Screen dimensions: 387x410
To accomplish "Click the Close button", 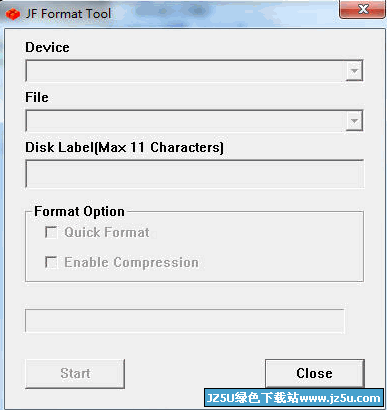I will coord(315,373).
